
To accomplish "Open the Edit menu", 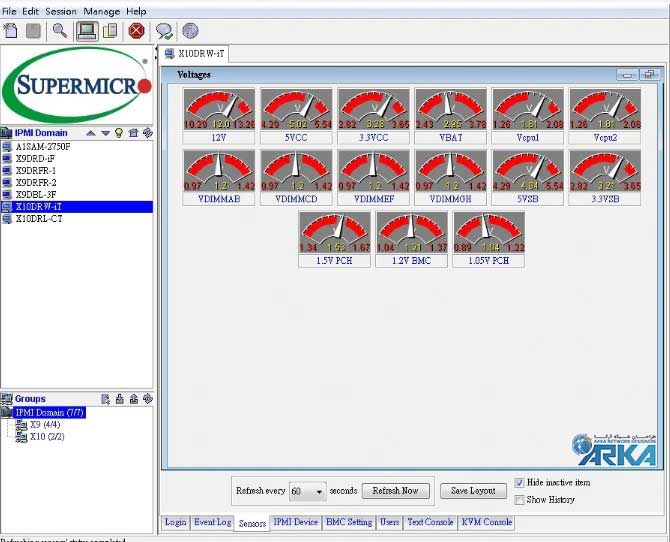I will coord(30,11).
